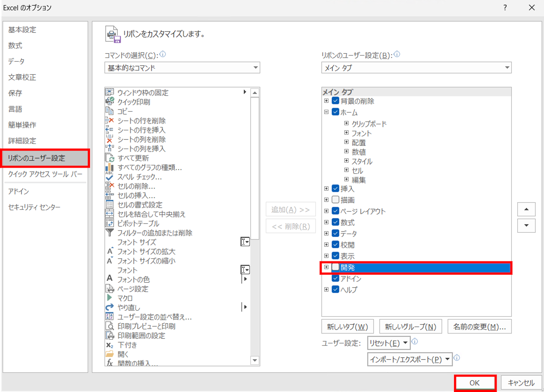Image resolution: width=544 pixels, height=392 pixels.
Task: Switch to 詳細設定 in the sidebar
Action: pyautogui.click(x=22, y=141)
